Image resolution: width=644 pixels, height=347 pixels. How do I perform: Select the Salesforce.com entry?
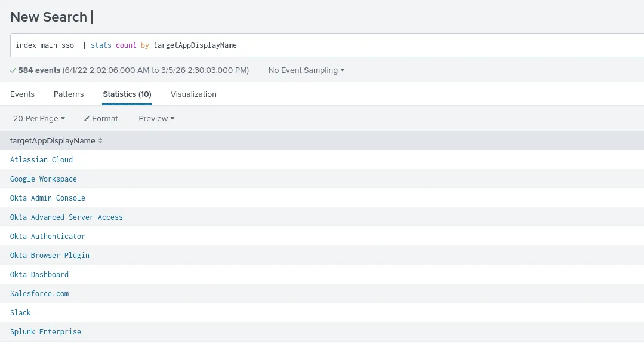tap(39, 294)
